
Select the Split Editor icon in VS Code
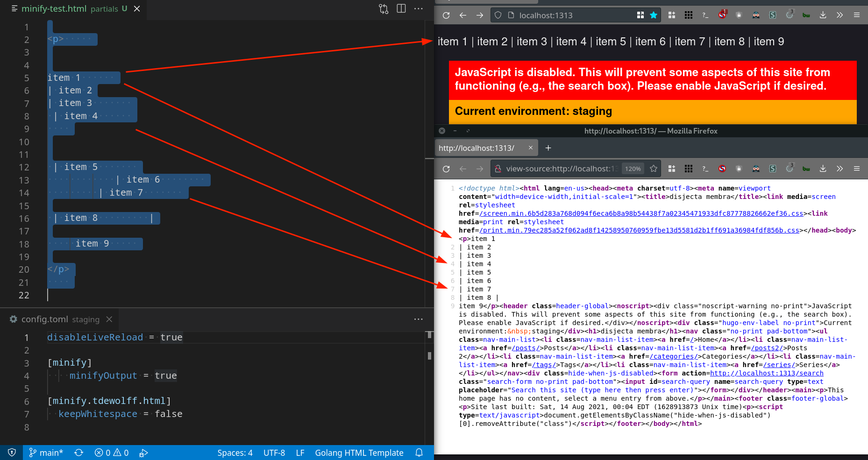401,8
